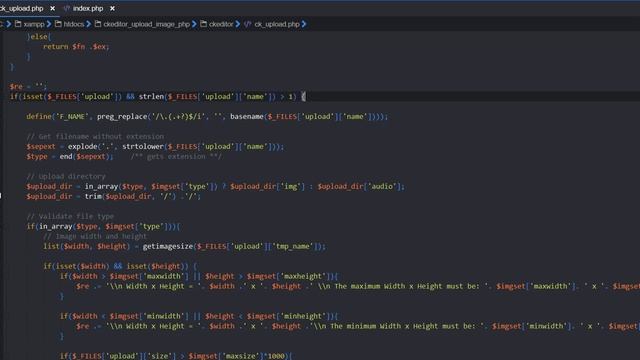Open the ckeditor breadcrumb segment

(221, 24)
